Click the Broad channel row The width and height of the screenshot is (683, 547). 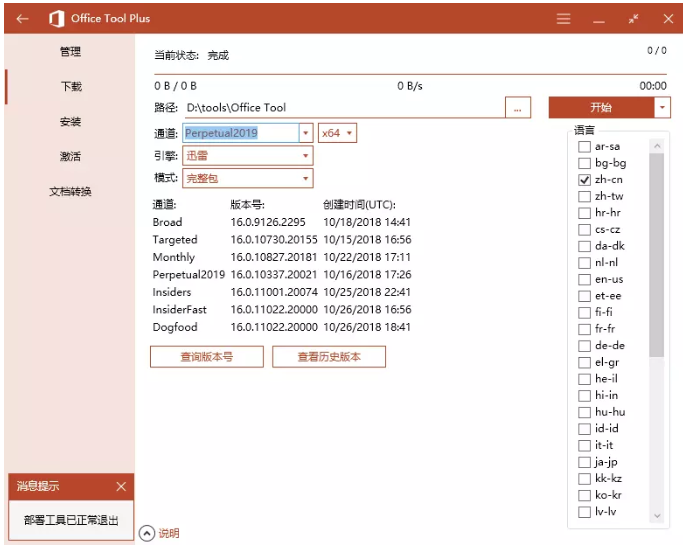282,222
